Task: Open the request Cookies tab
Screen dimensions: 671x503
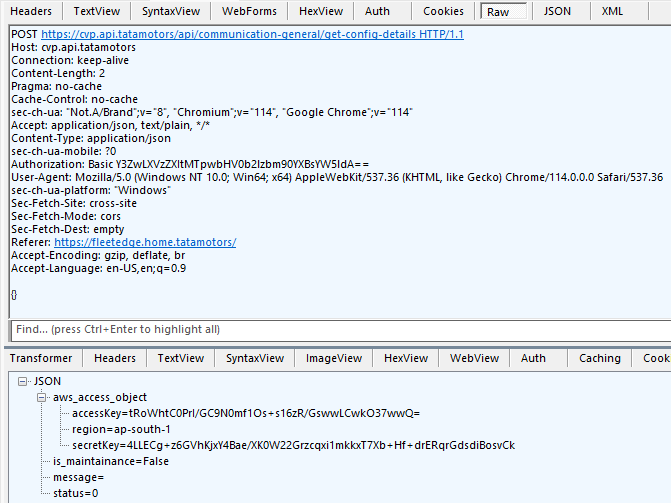Action: [443, 12]
